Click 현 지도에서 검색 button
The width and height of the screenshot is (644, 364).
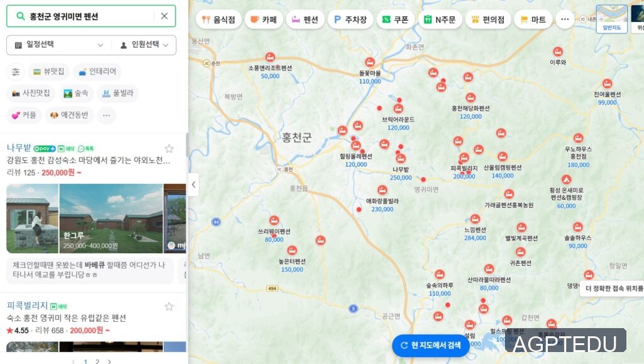431,346
